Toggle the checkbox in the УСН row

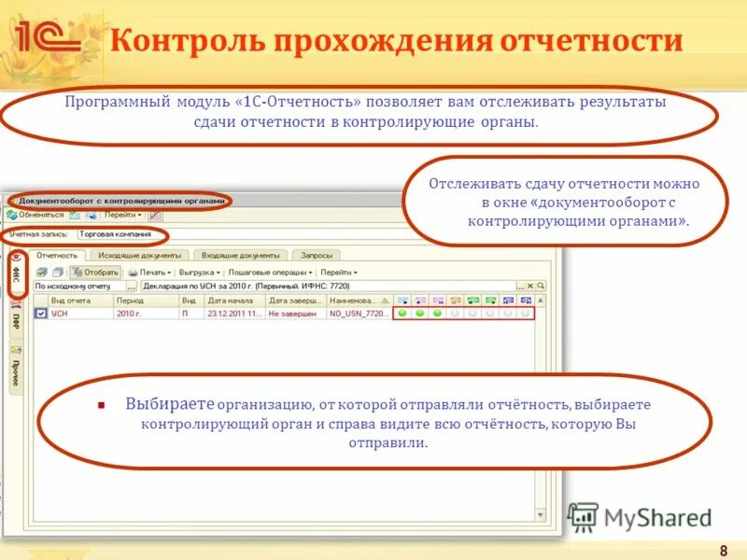[41, 314]
